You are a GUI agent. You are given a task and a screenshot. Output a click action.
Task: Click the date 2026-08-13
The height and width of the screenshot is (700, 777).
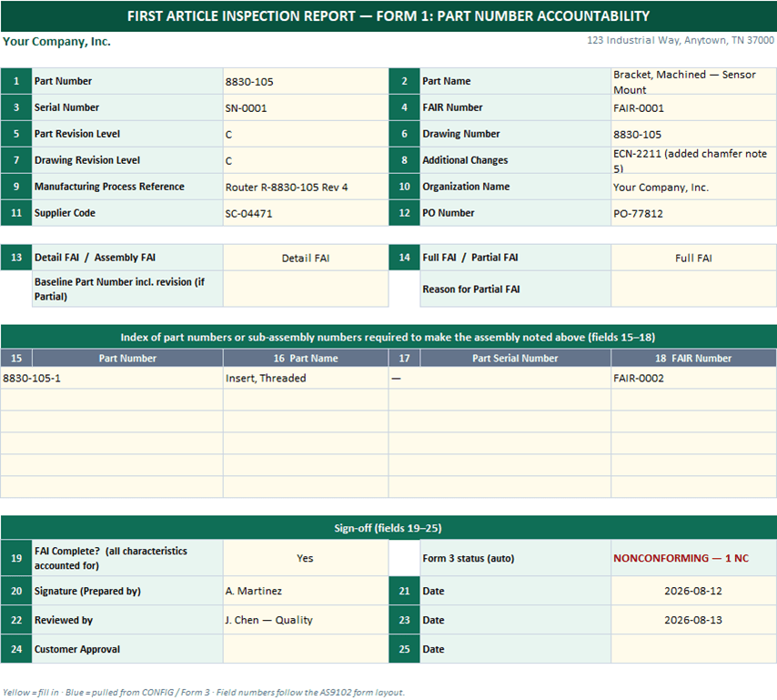pos(693,620)
